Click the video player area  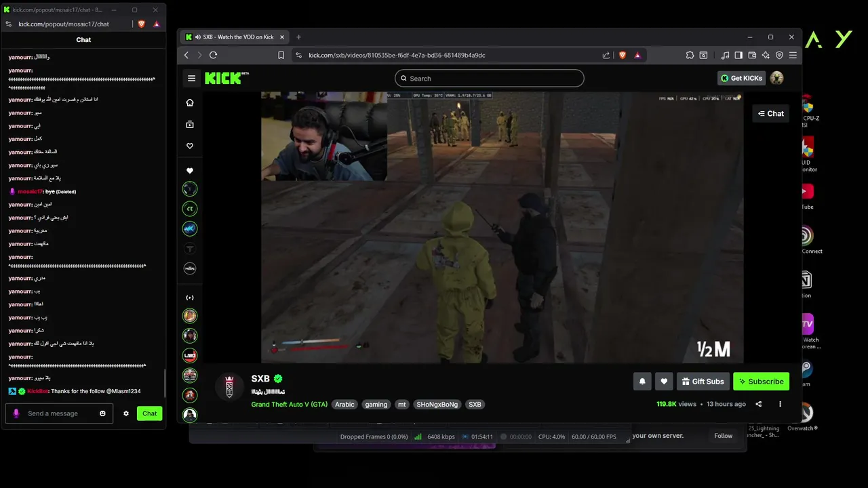502,227
